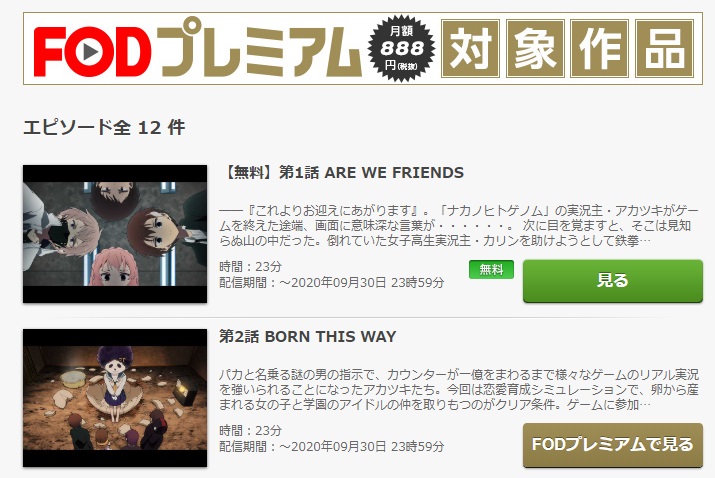Click the 対 gold tile in banner

tap(471, 48)
